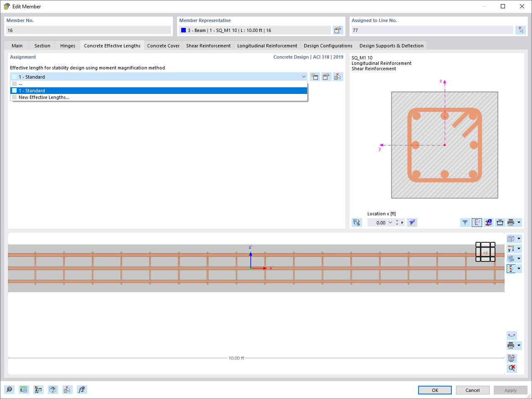Open the effective lengths edit dialog icon
The image size is (532, 399).
(326, 76)
